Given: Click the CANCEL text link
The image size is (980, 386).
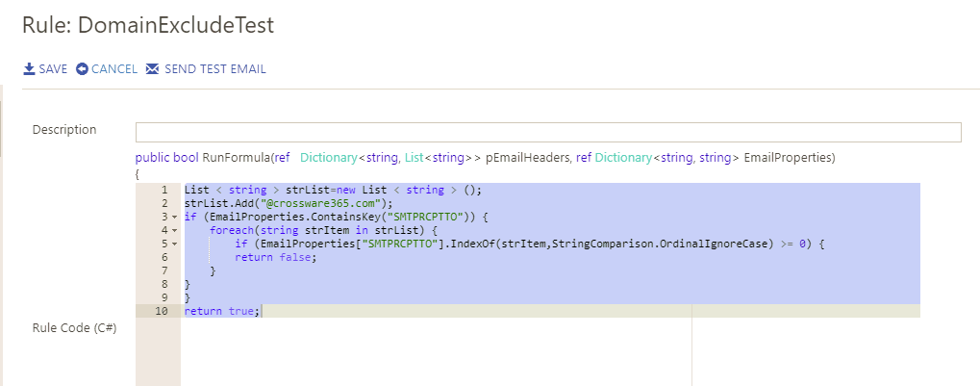Looking at the screenshot, I should pyautogui.click(x=114, y=68).
